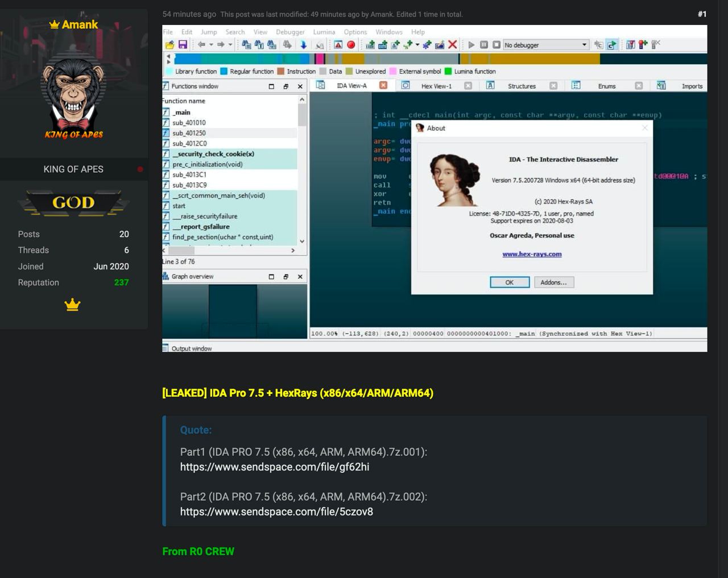
Task: Close the About dialog
Action: tap(644, 128)
